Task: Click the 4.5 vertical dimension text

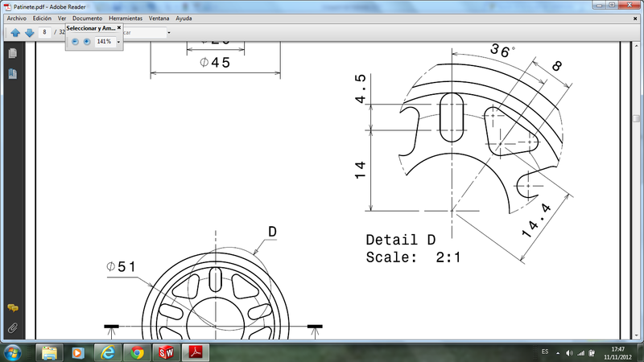Action: coord(360,88)
